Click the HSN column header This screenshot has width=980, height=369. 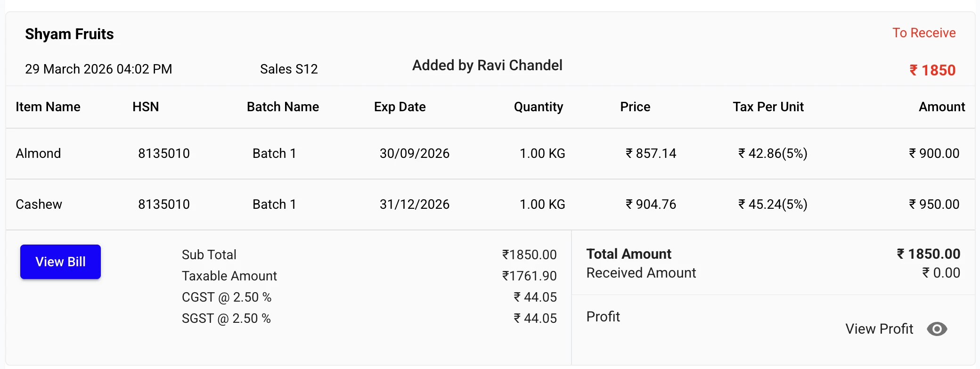[x=146, y=107]
